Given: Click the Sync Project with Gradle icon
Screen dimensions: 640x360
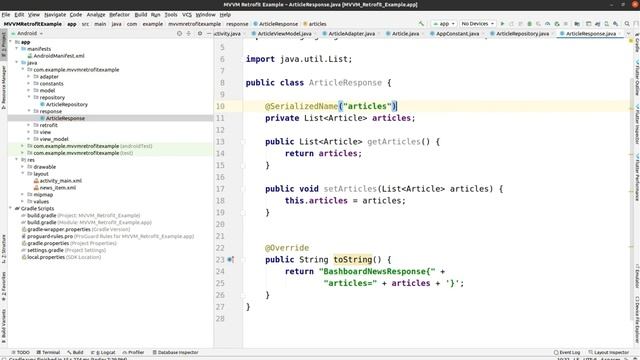Looking at the screenshot, I should (x=598, y=24).
